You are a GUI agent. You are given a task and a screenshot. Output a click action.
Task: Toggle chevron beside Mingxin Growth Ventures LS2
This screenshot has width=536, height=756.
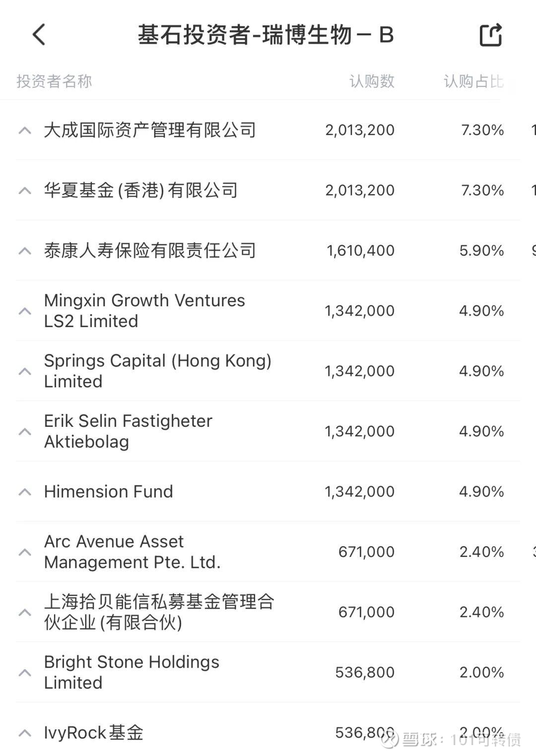tap(25, 311)
